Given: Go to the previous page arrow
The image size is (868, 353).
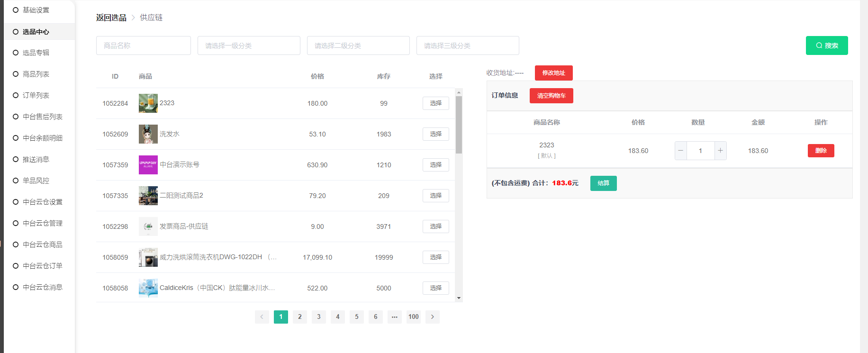Looking at the screenshot, I should 262,317.
